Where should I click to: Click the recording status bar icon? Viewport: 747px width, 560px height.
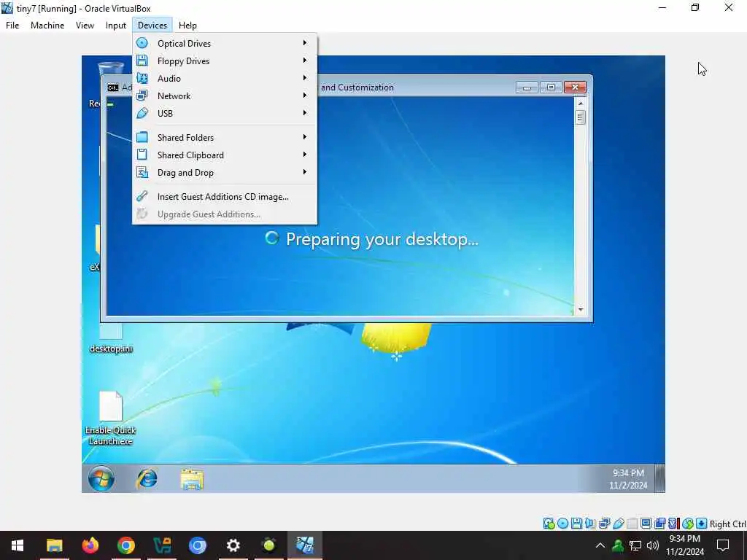pyautogui.click(x=659, y=524)
